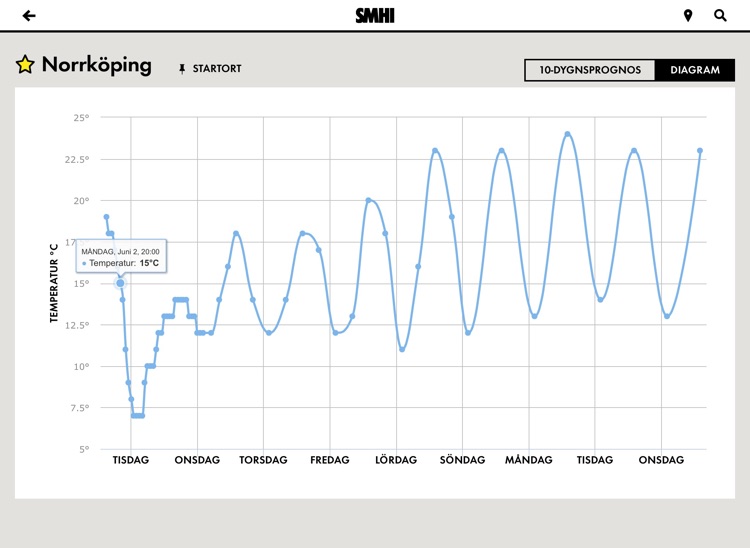
Task: Click Saturday's peak point at 20°
Action: (x=368, y=200)
